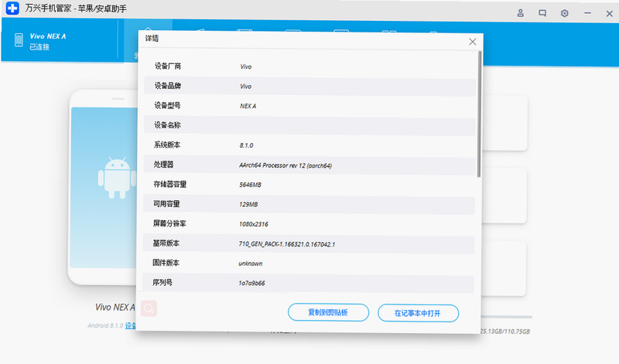Open the blue 设备 link under phone
The width and height of the screenshot is (619, 364).
coord(130,326)
